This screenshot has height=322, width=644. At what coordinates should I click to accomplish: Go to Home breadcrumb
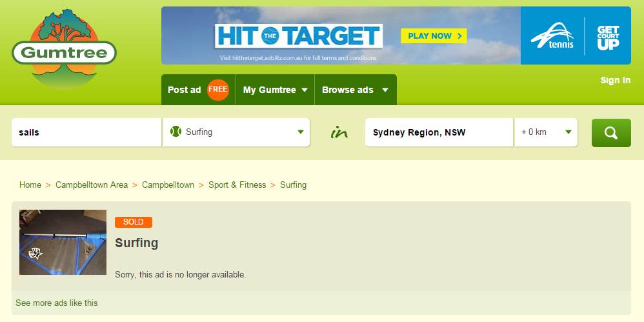[30, 185]
